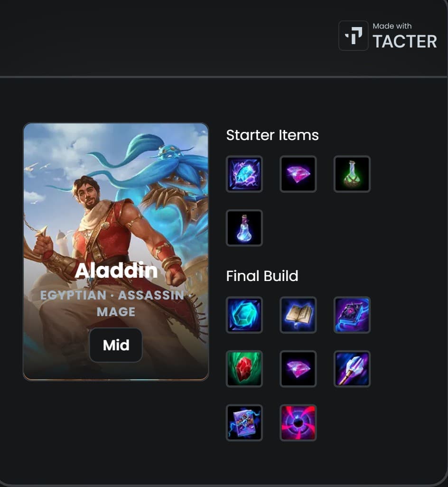Click the Tacter logo icon
Viewport: 448px width, 487px height.
[x=353, y=36]
